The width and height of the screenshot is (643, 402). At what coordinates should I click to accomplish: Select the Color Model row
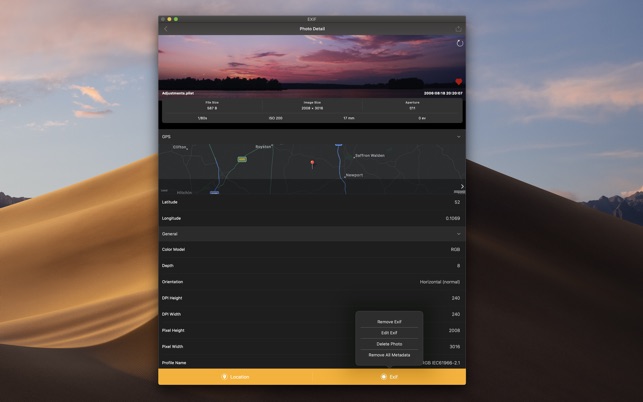(x=312, y=249)
